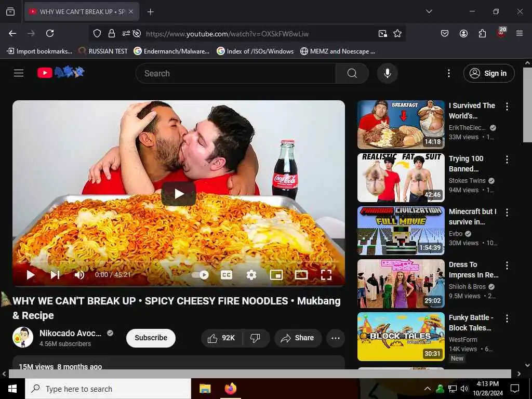Screen dimensions: 532x399
Task: Open a new tab with the plus button
Action: [x=150, y=12]
